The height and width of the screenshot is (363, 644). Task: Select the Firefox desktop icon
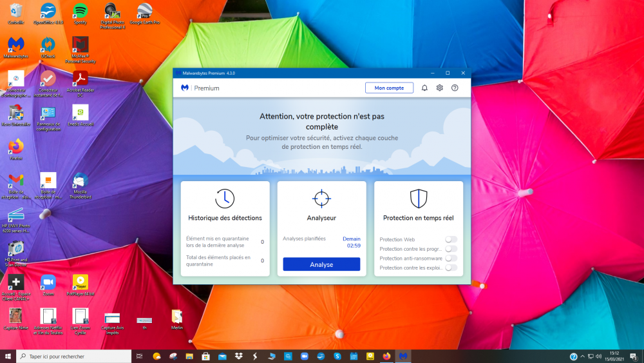pos(16,150)
